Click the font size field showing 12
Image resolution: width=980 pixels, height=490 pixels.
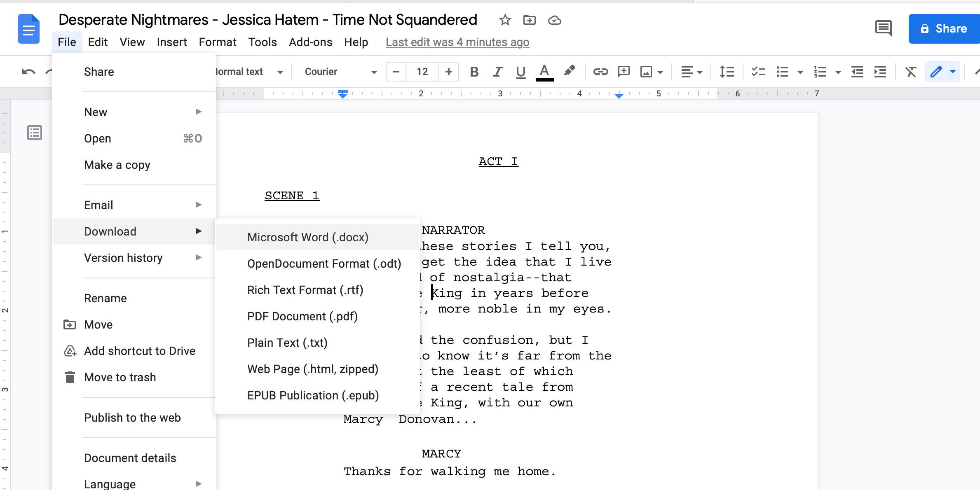click(422, 72)
